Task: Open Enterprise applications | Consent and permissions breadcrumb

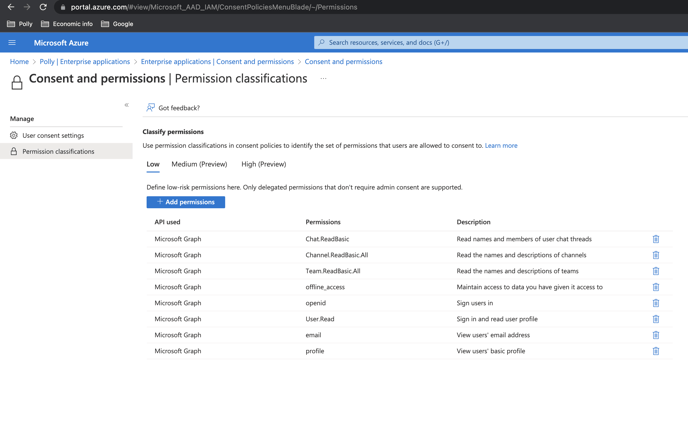Action: pos(217,61)
